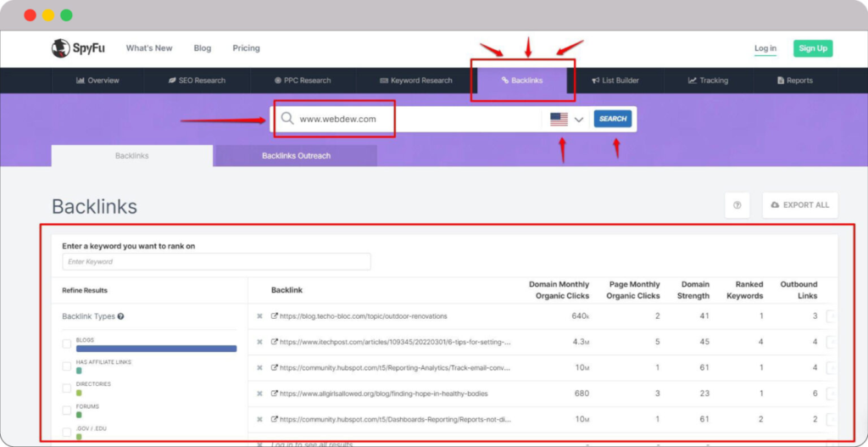Click the Backlink column header
Image resolution: width=868 pixels, height=447 pixels.
click(287, 290)
